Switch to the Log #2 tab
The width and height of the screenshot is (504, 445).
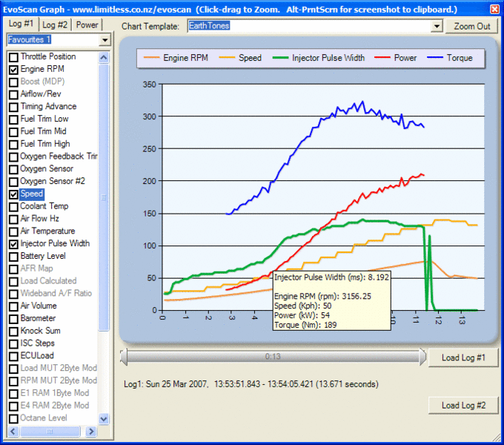pyautogui.click(x=55, y=24)
